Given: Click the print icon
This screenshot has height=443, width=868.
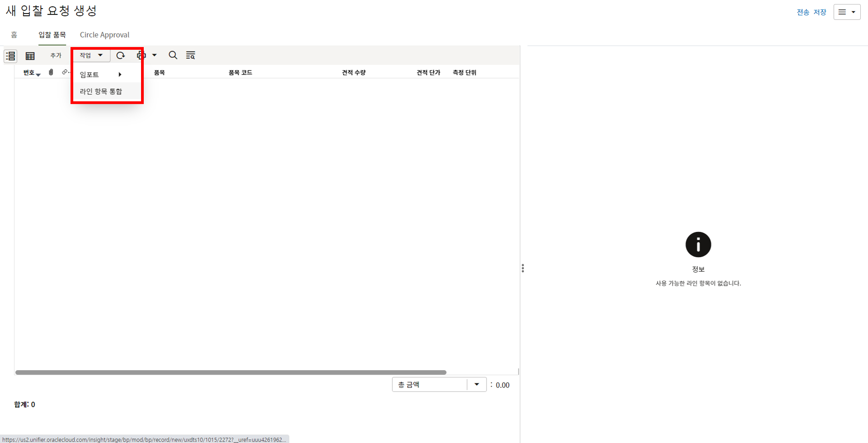Looking at the screenshot, I should [141, 55].
